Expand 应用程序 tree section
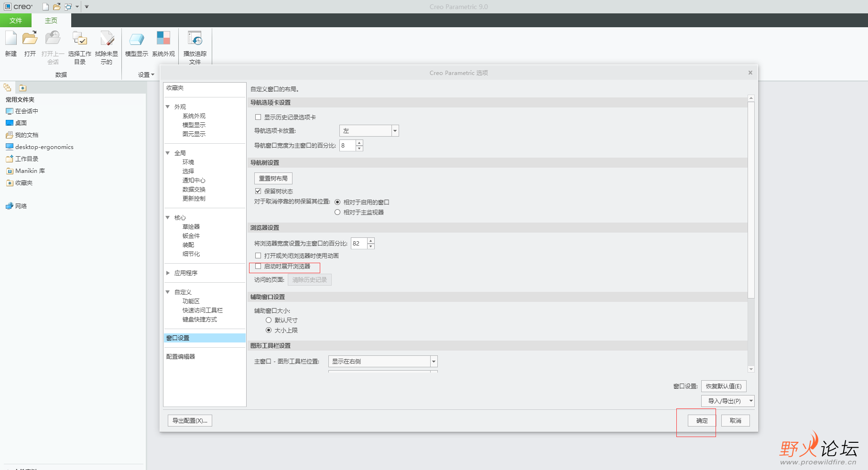868x470 pixels. [168, 273]
